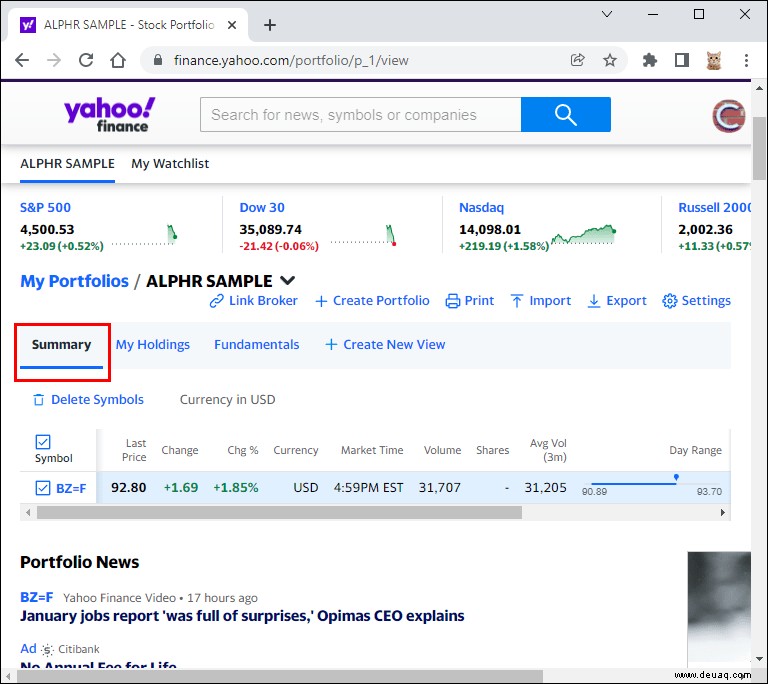Open a new browser tab with plus
The image size is (768, 684).
(x=270, y=25)
